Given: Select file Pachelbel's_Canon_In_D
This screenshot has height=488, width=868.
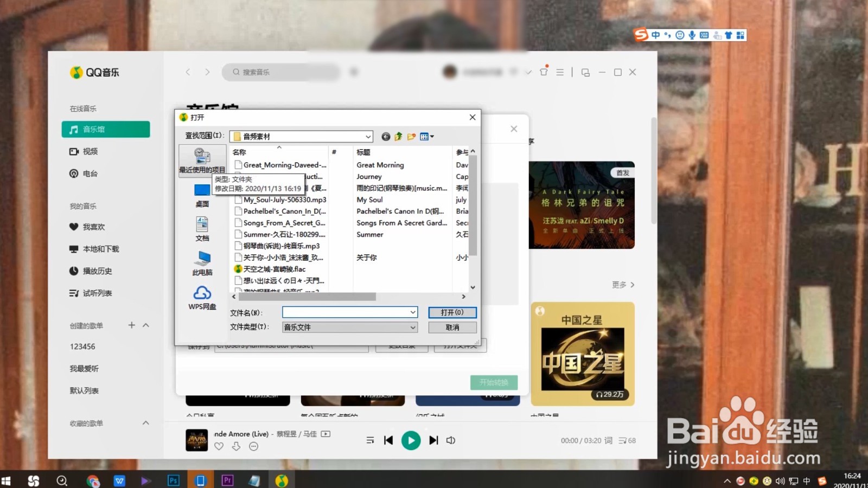Looking at the screenshot, I should tap(280, 211).
